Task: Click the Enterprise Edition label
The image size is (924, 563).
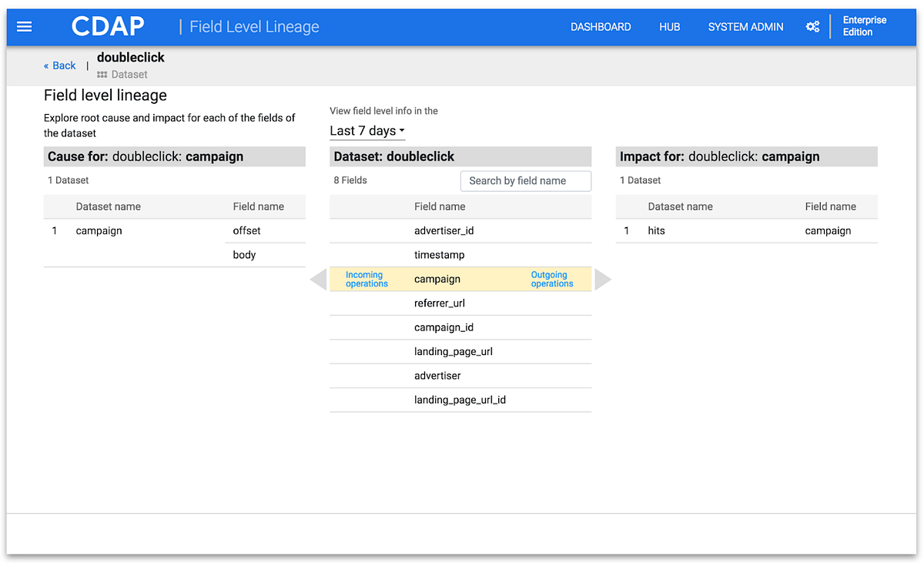Action: [864, 26]
